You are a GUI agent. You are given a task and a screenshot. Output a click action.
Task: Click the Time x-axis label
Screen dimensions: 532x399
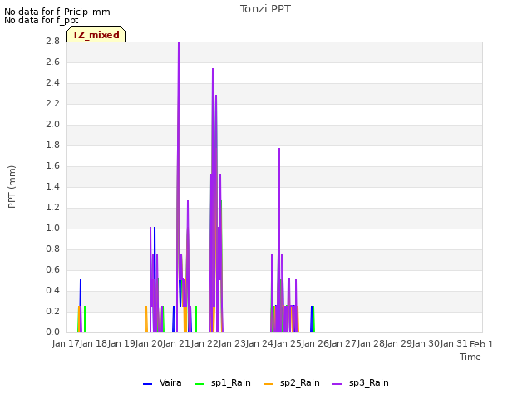(x=470, y=357)
